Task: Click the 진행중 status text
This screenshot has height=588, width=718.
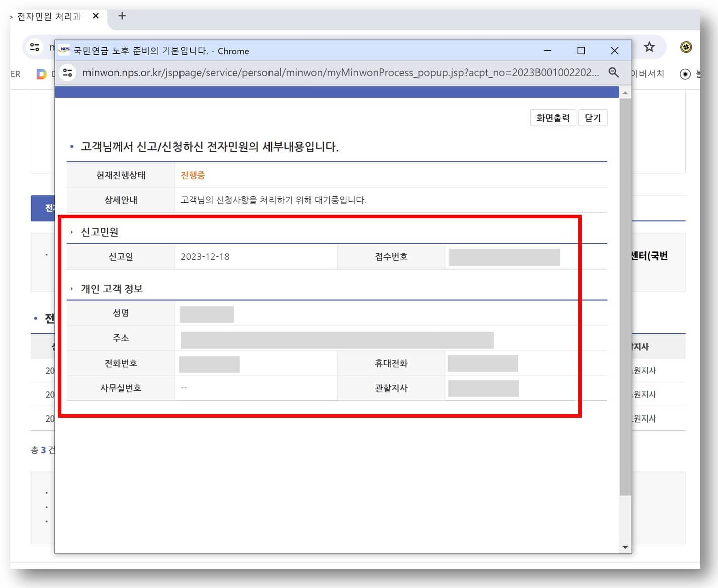Action: pyautogui.click(x=193, y=175)
